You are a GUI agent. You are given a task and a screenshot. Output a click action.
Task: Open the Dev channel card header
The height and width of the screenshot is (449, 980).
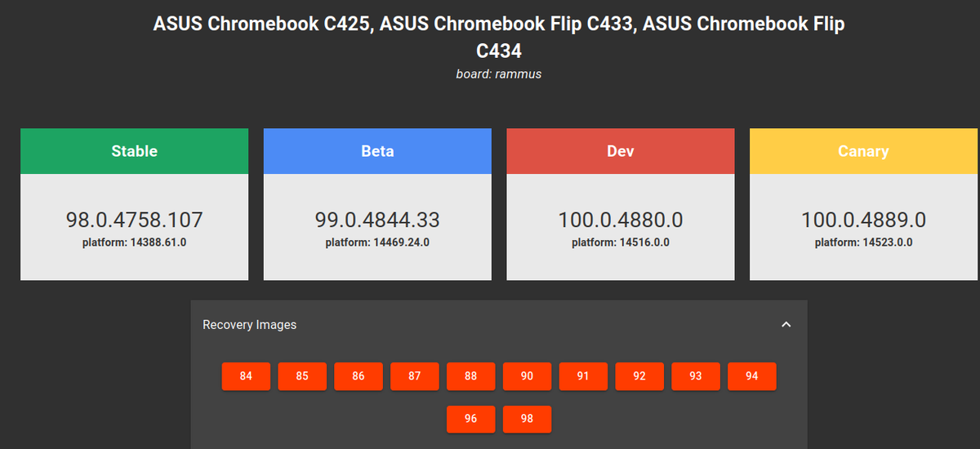point(621,151)
